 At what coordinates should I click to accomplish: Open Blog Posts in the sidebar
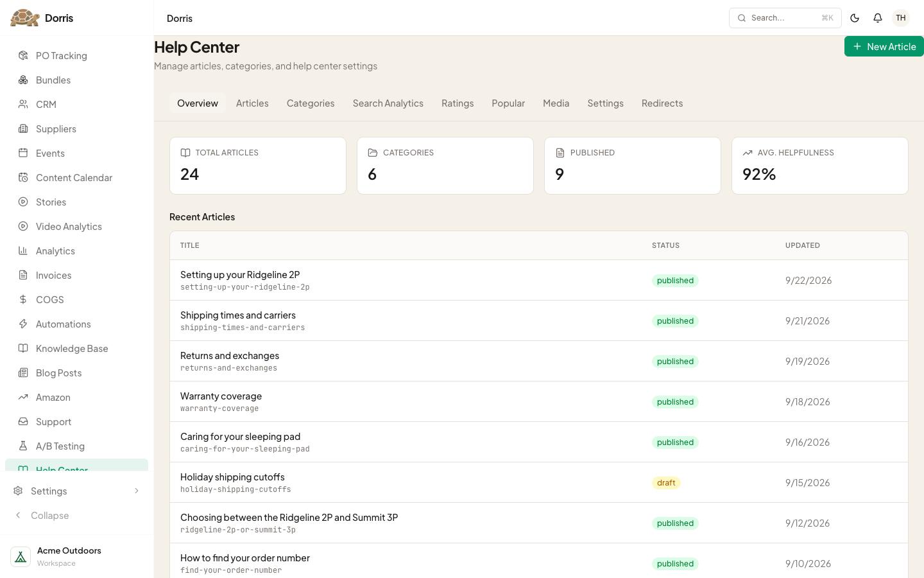[x=76, y=372]
